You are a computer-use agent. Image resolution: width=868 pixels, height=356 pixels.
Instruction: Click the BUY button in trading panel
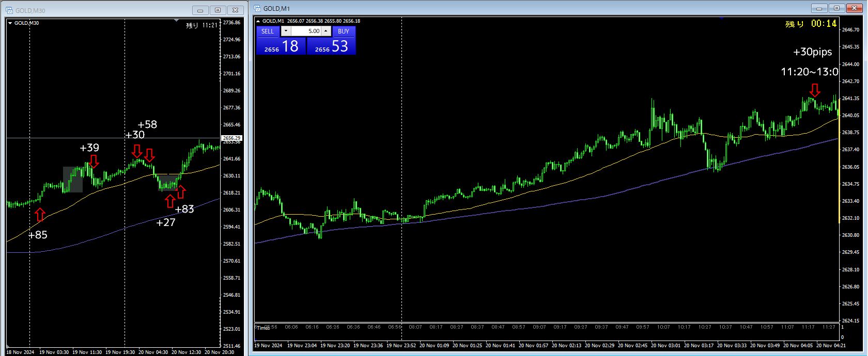344,31
